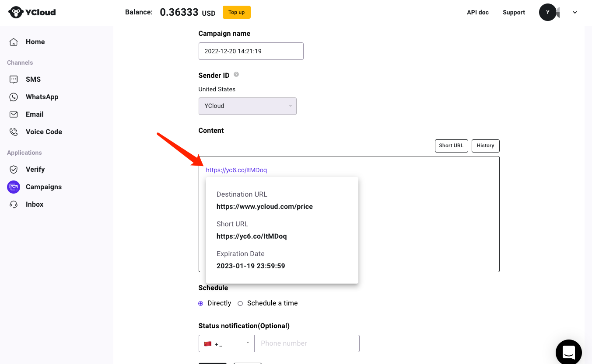The height and width of the screenshot is (364, 592).
Task: Open Inbox application
Action: tap(35, 205)
